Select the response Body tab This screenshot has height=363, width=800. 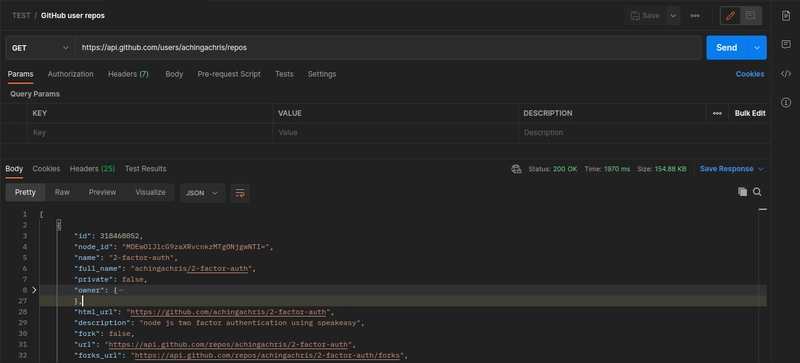(x=14, y=168)
